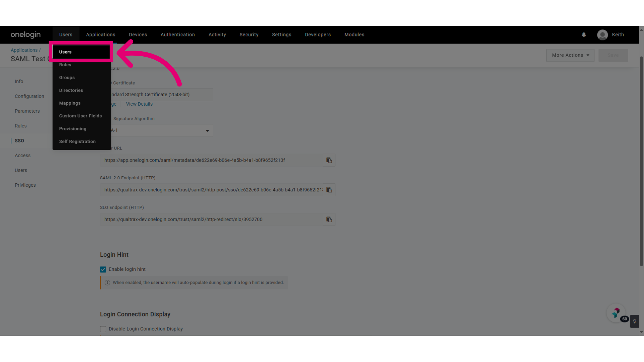The image size is (644, 362).
Task: Open the notifications bell icon
Action: pyautogui.click(x=584, y=35)
